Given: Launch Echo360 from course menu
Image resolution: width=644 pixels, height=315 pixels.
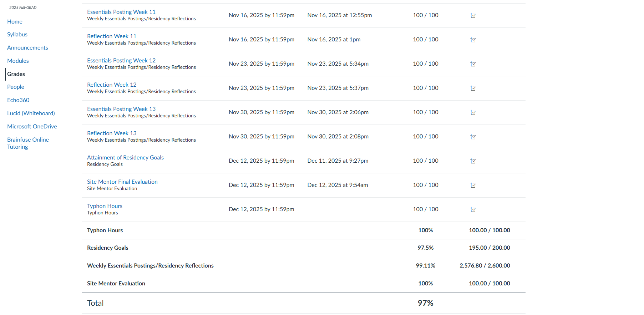Looking at the screenshot, I should [x=18, y=100].
